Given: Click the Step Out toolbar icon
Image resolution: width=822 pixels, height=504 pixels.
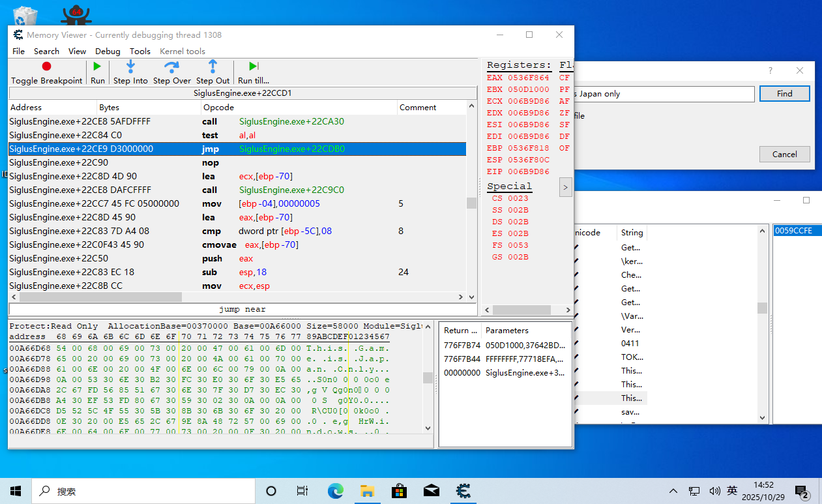Looking at the screenshot, I should (213, 67).
